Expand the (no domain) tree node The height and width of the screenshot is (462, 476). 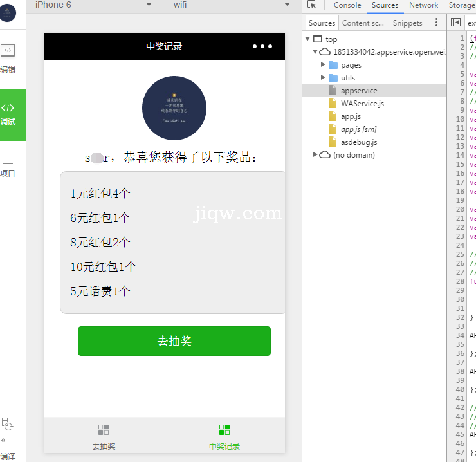[315, 155]
